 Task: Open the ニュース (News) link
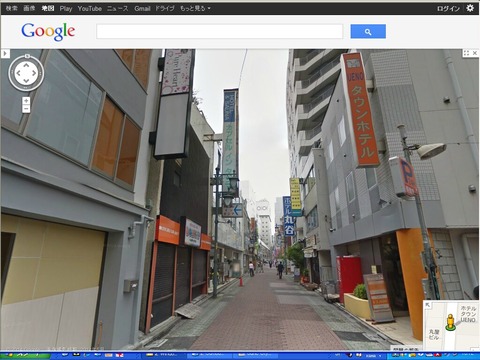(118, 8)
